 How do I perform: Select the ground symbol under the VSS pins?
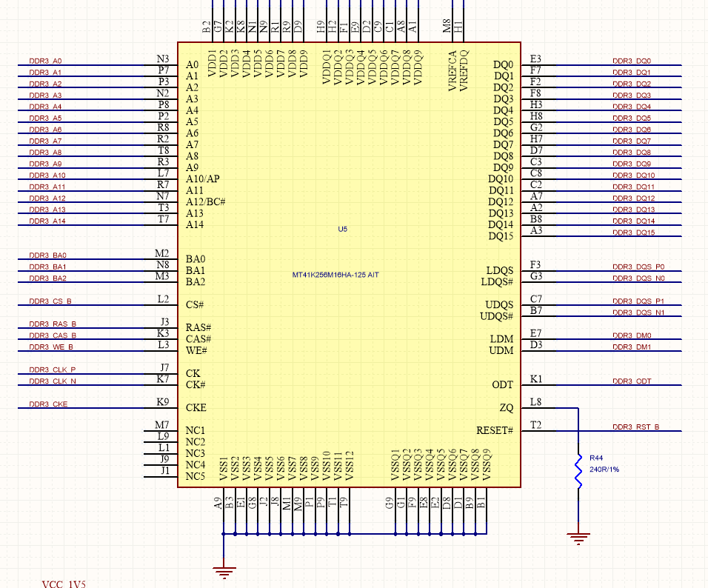[225, 569]
